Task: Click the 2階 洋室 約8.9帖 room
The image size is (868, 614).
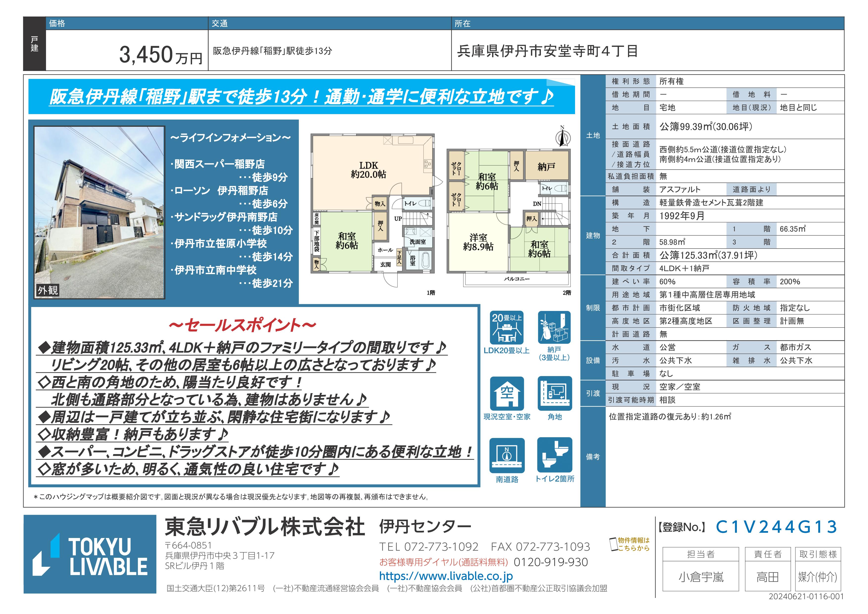Action: 478,242
